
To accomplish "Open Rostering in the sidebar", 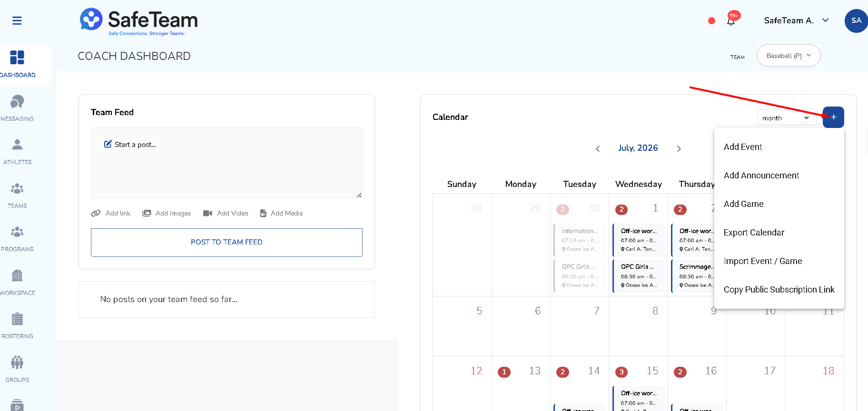I will click(17, 325).
